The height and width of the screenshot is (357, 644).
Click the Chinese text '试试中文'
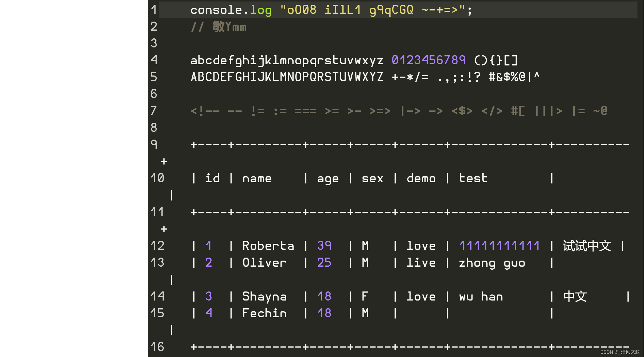(x=587, y=246)
